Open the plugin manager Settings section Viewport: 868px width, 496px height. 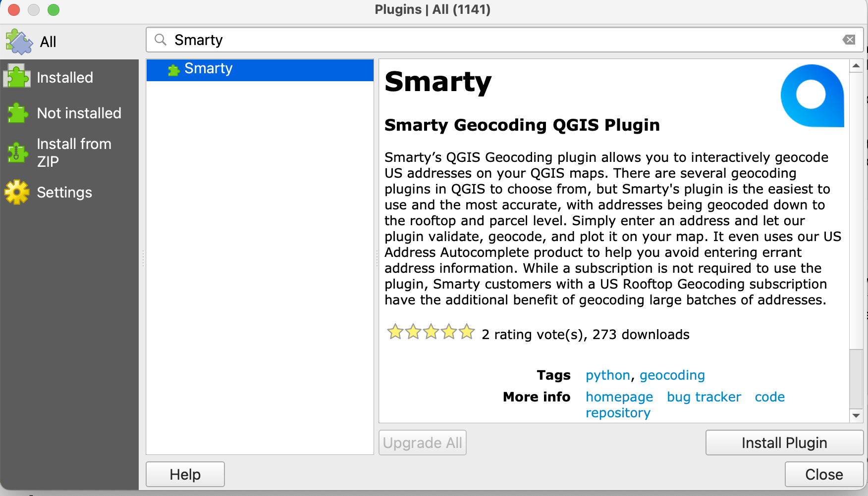[x=64, y=192]
